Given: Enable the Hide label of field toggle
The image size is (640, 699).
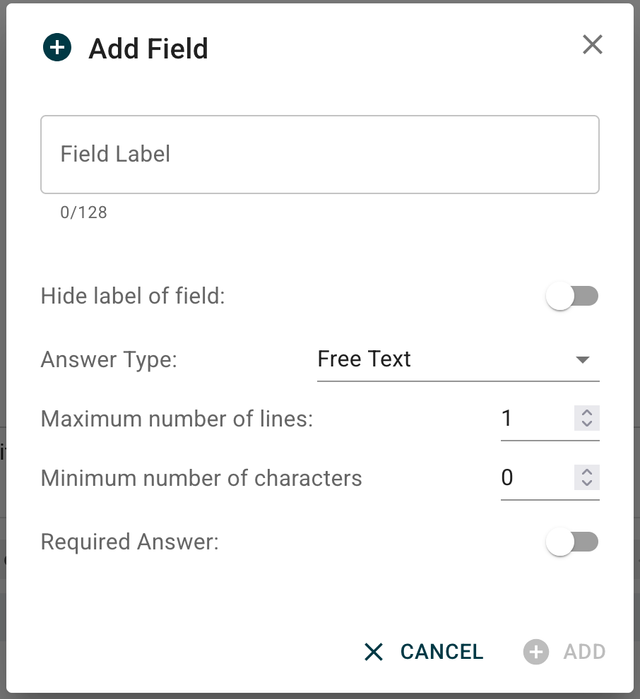Looking at the screenshot, I should tap(572, 296).
